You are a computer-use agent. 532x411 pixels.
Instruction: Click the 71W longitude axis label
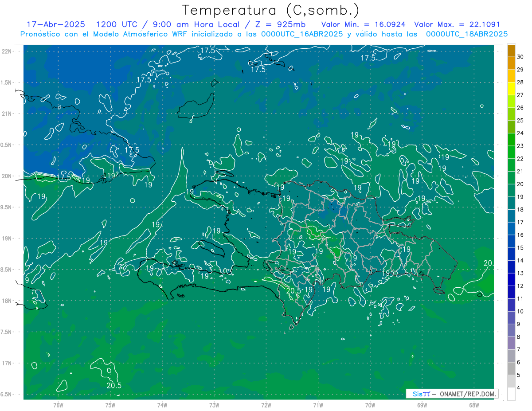coord(318,405)
